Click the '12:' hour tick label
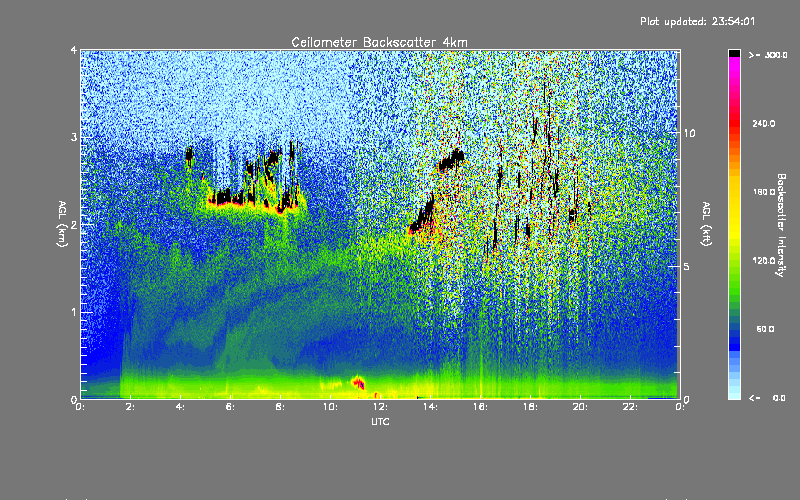The width and height of the screenshot is (800, 500). coord(380,407)
